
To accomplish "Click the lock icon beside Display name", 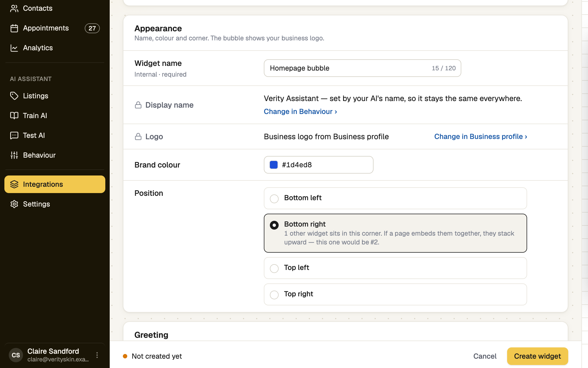I will (138, 105).
